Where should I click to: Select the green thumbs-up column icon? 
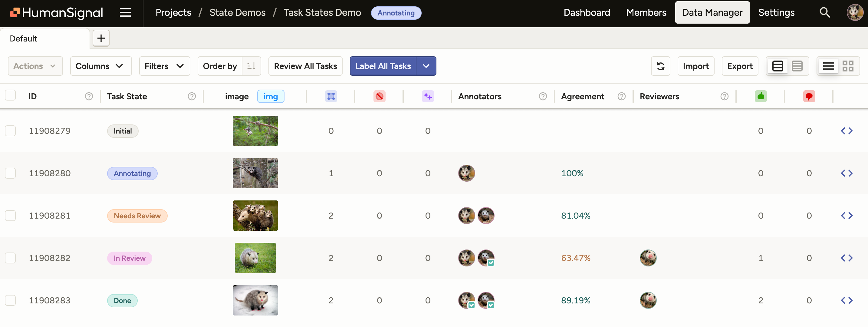tap(761, 96)
